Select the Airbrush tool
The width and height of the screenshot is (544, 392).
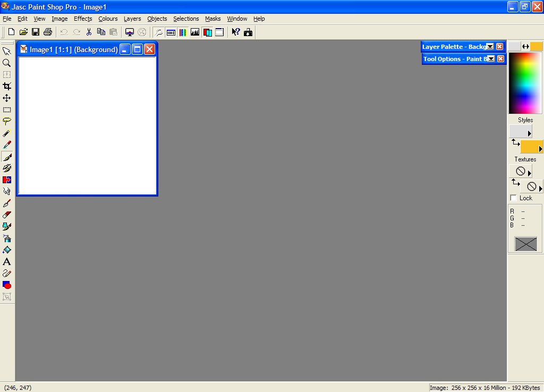6,238
